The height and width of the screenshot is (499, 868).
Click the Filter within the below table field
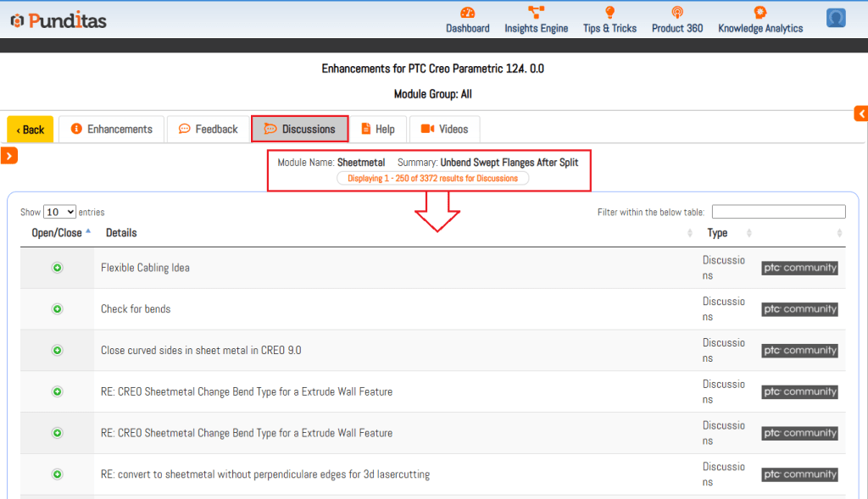(x=778, y=212)
